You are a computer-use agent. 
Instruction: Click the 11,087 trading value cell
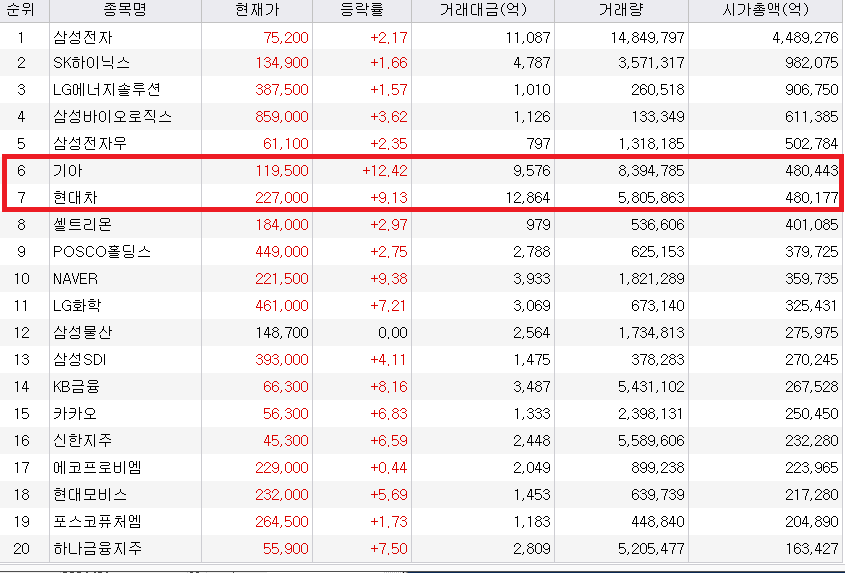click(528, 37)
